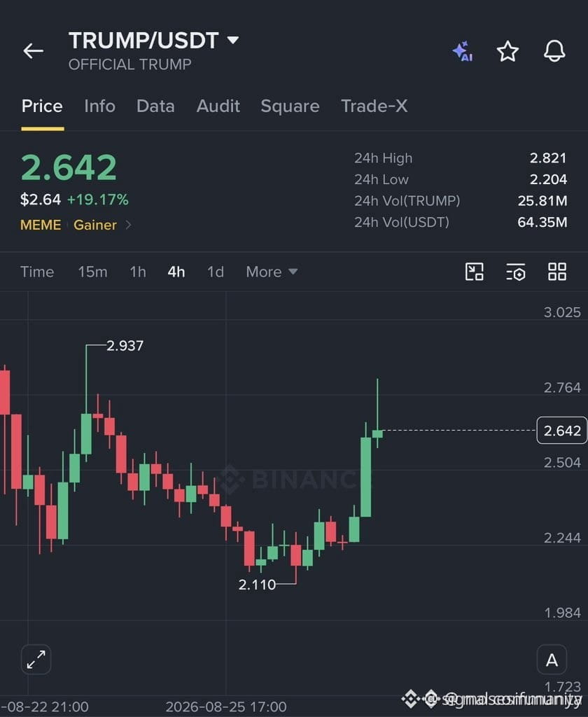588x717 pixels.
Task: Open the Data tab
Action: tap(155, 106)
